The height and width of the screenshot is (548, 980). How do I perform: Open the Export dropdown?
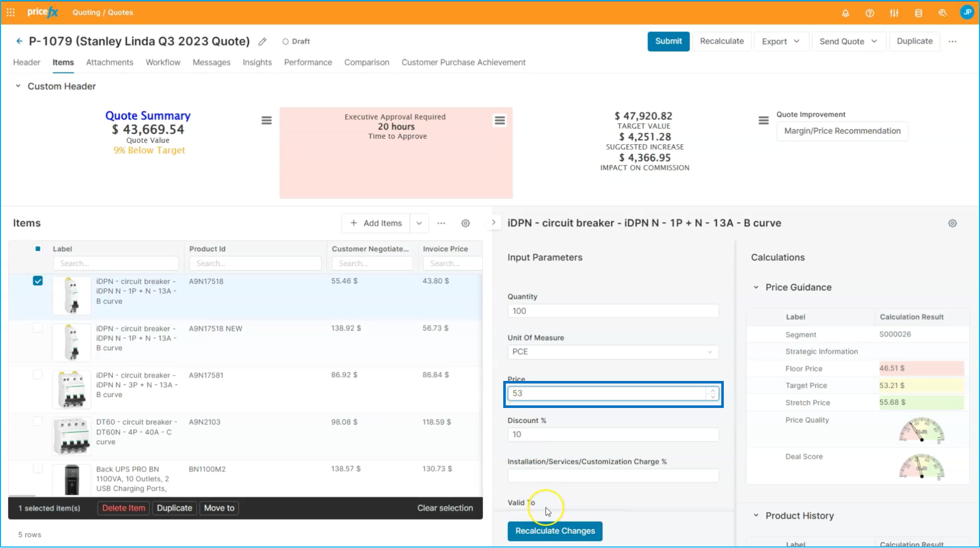click(780, 41)
